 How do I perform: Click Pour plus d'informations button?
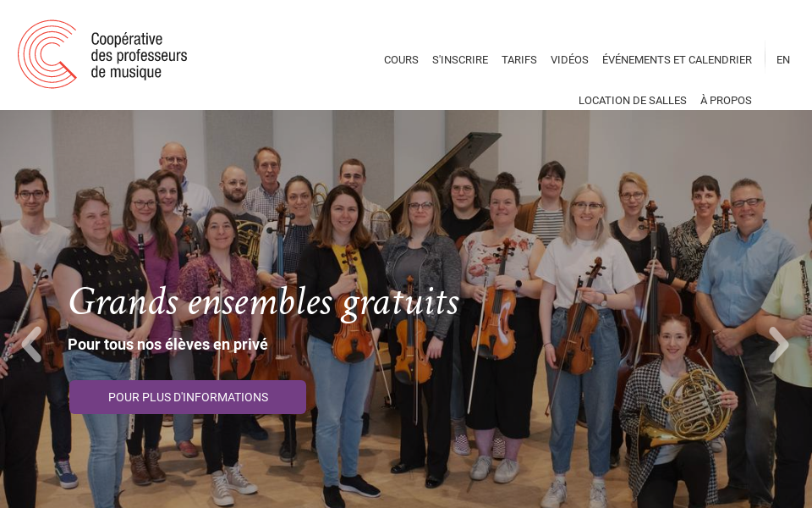(x=188, y=397)
